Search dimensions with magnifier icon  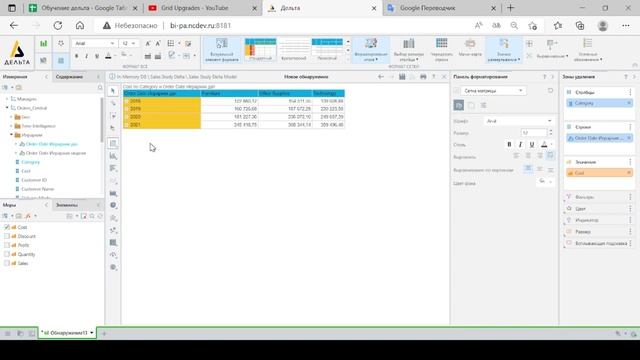(x=100, y=87)
